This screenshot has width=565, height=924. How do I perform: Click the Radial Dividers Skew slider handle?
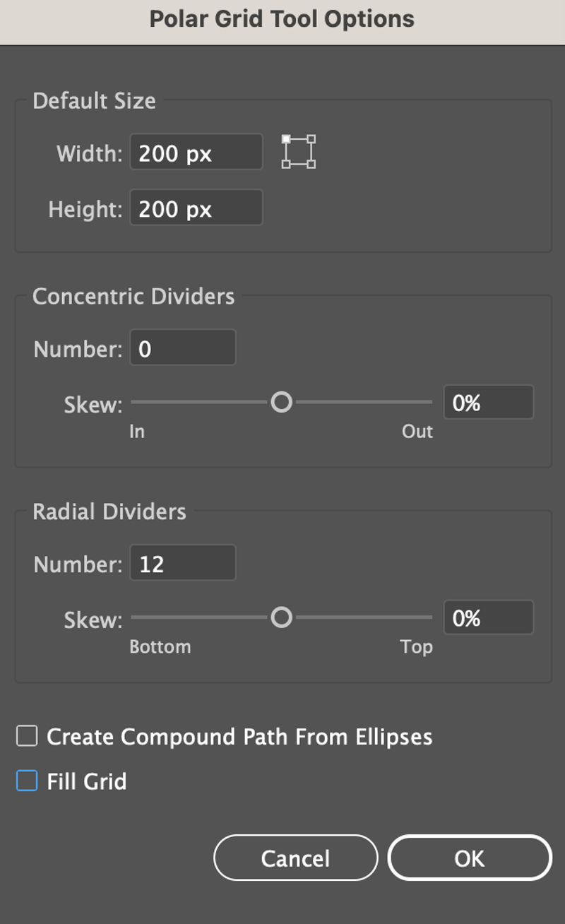(x=282, y=617)
